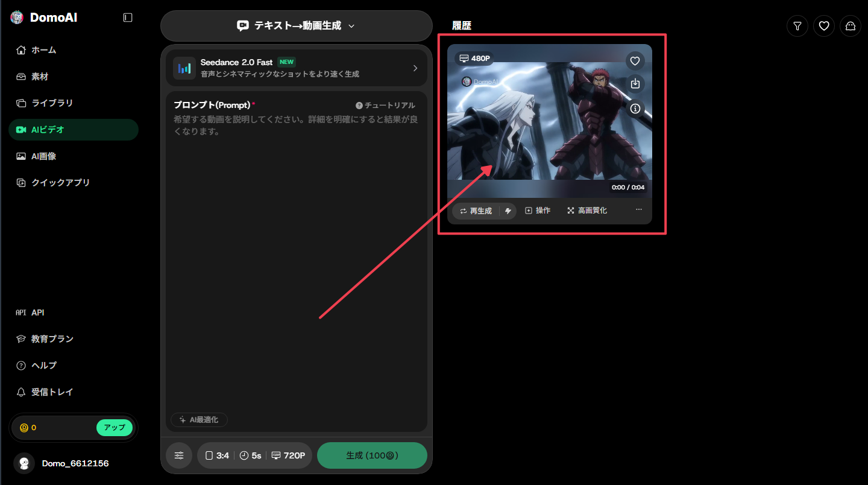Switch to AI画像 in the sidebar

(x=74, y=156)
